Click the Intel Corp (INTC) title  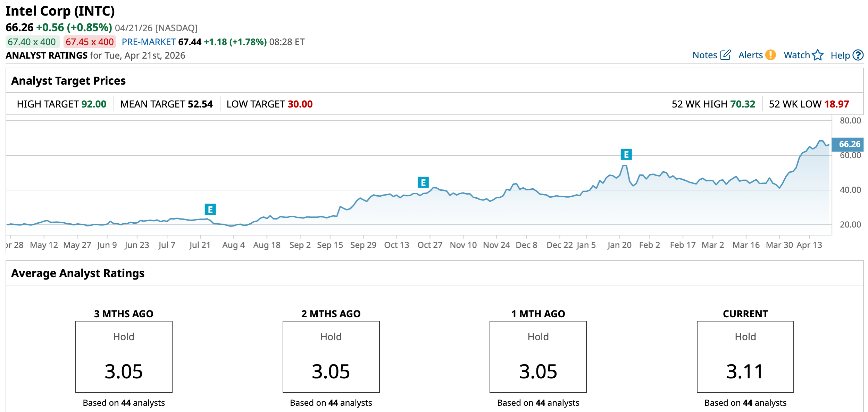click(x=60, y=11)
